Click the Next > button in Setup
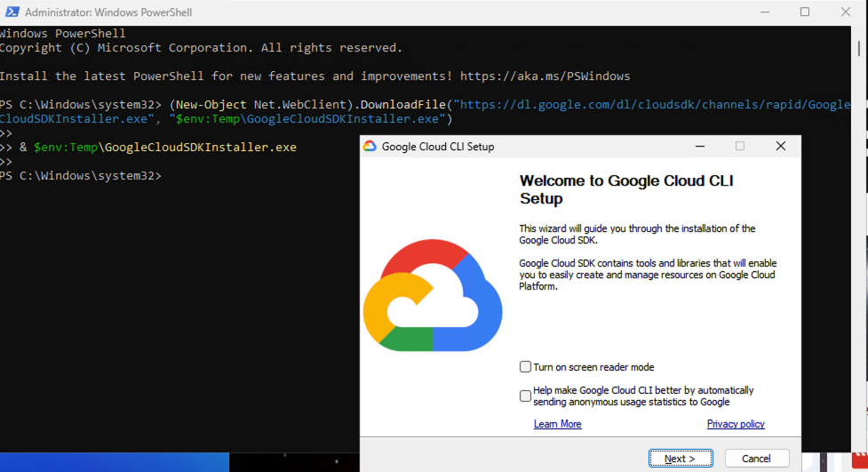 (681, 458)
